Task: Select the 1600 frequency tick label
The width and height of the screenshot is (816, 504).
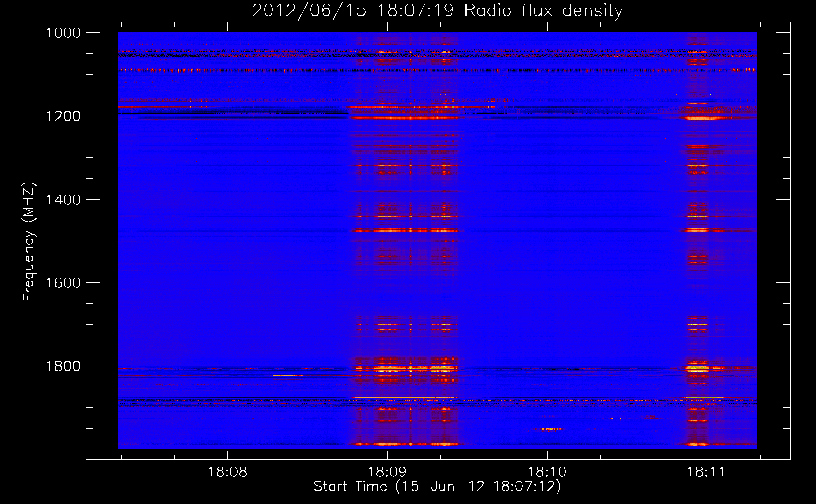Action: tap(63, 283)
